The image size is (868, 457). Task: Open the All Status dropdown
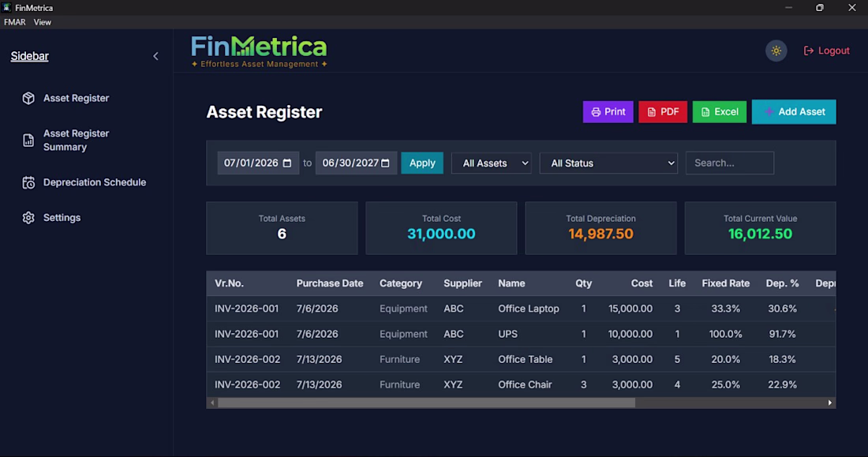(608, 163)
